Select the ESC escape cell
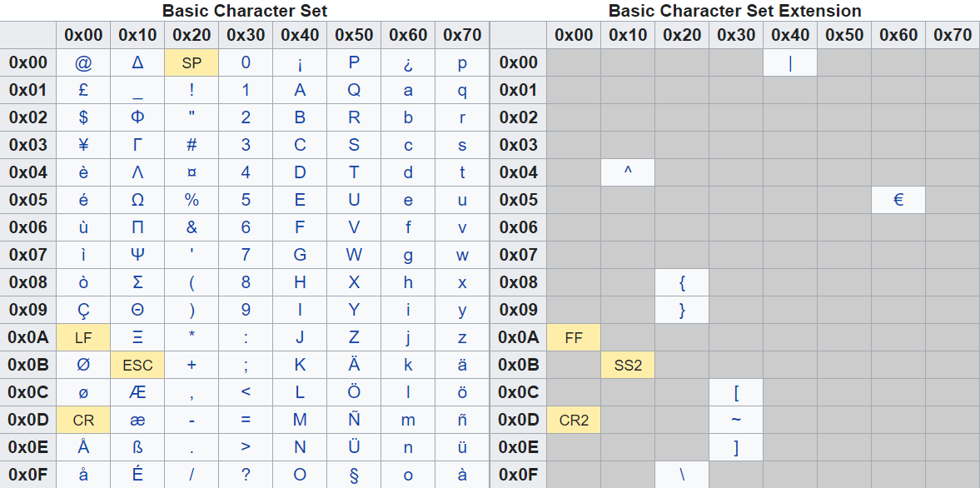 click(137, 365)
